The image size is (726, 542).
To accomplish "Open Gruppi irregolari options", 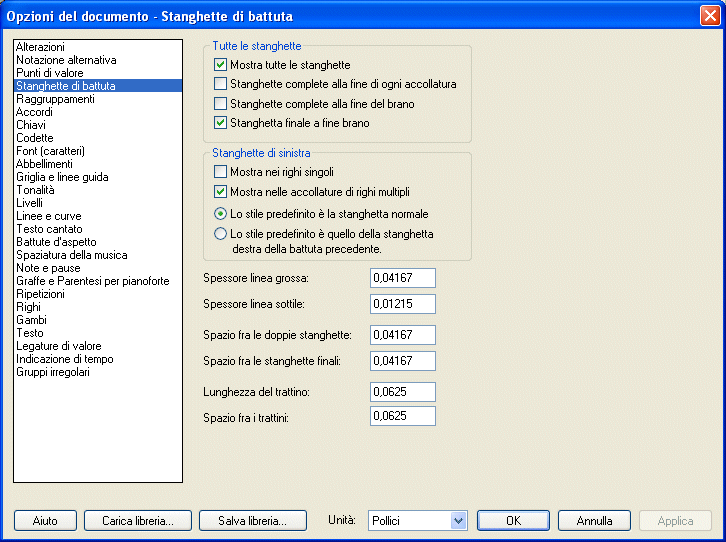I will pos(98,372).
